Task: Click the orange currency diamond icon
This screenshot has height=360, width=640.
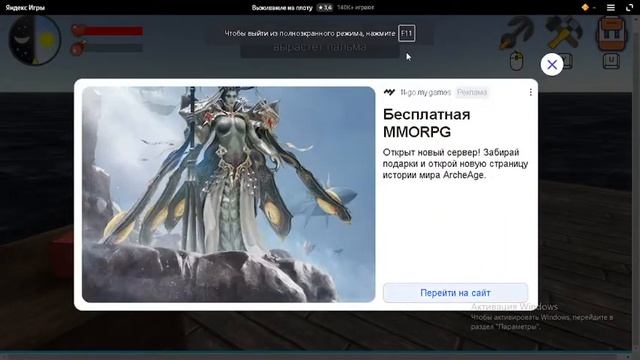Action: click(585, 7)
